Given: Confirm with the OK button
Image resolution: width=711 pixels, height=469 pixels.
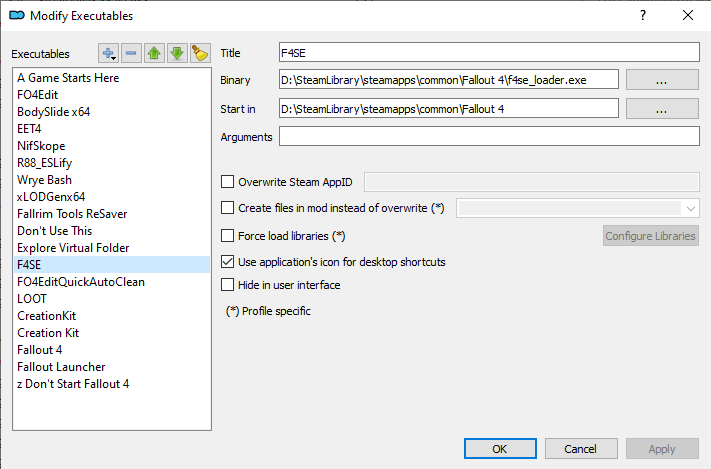Looking at the screenshot, I should click(500, 449).
